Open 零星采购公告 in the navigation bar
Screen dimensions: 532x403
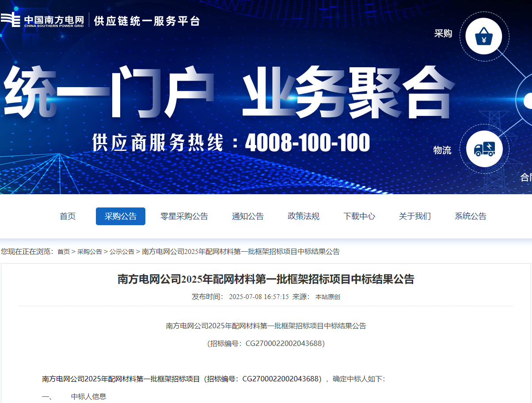[x=184, y=216]
